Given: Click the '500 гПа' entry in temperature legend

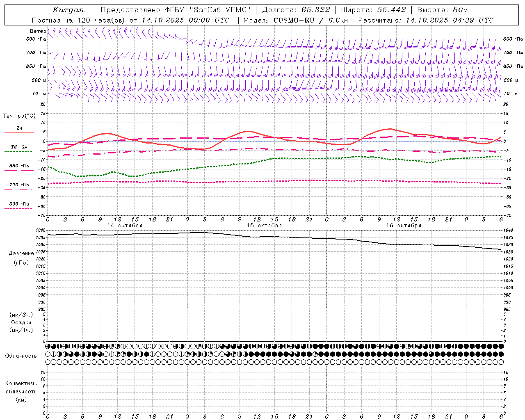Looking at the screenshot, I should coord(19,204).
